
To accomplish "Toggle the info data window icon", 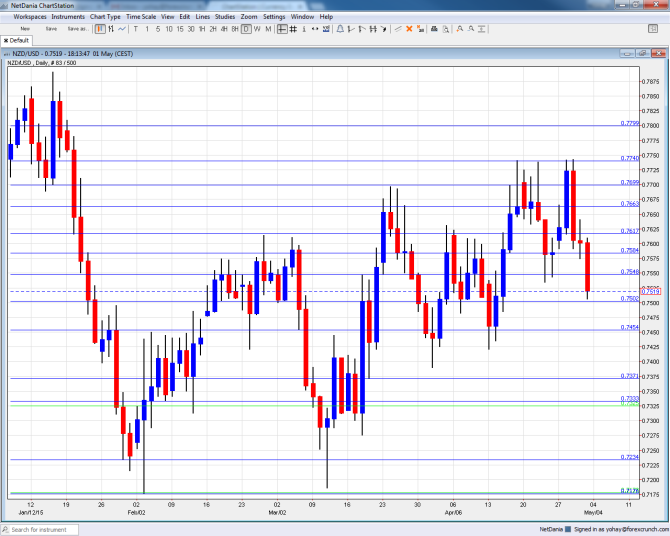I will (x=304, y=29).
